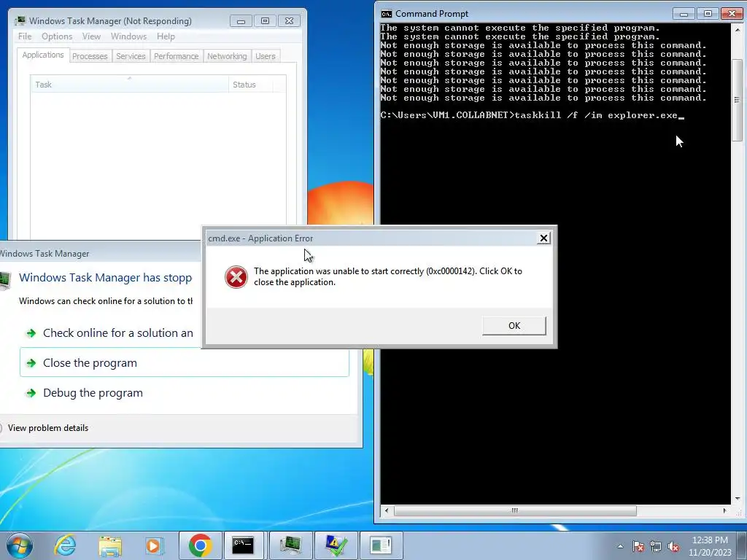Screen dimensions: 747x560
Task: Open the muted volume tray icon
Action: point(673,547)
